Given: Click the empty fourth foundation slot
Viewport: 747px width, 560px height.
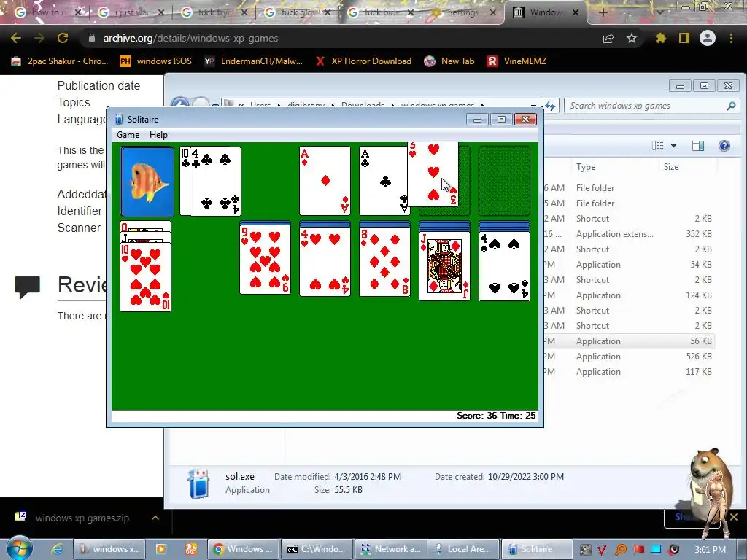Looking at the screenshot, I should 504,181.
